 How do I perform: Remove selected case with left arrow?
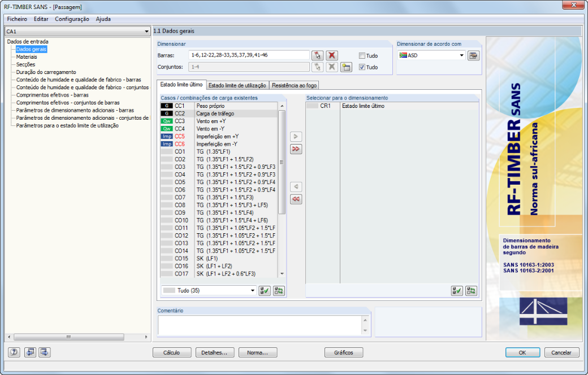pos(296,186)
